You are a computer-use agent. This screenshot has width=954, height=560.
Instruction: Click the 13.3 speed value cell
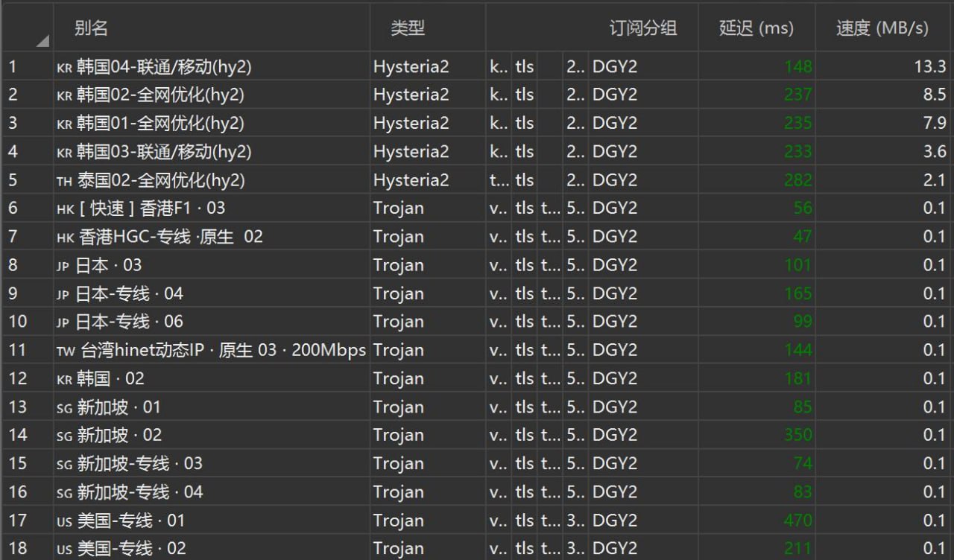tap(929, 67)
